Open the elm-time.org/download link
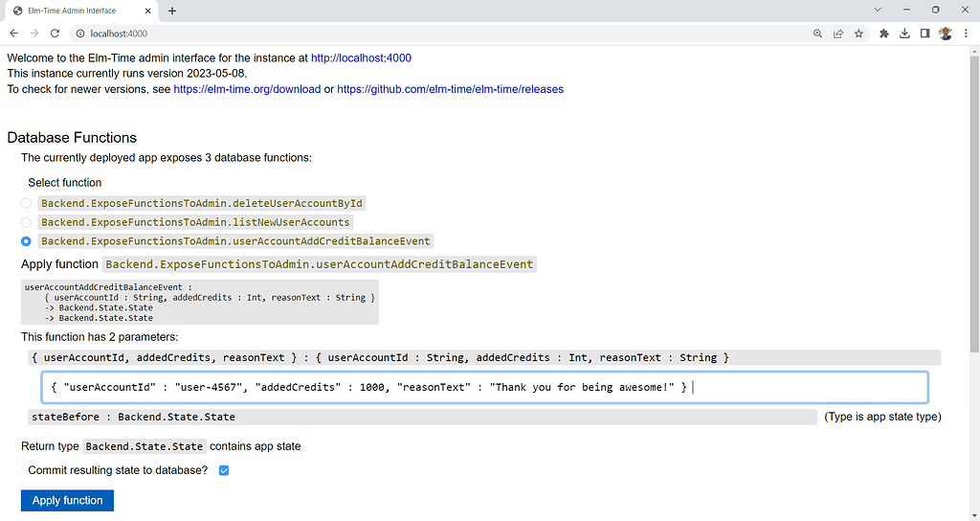The height and width of the screenshot is (521, 980). click(x=247, y=89)
